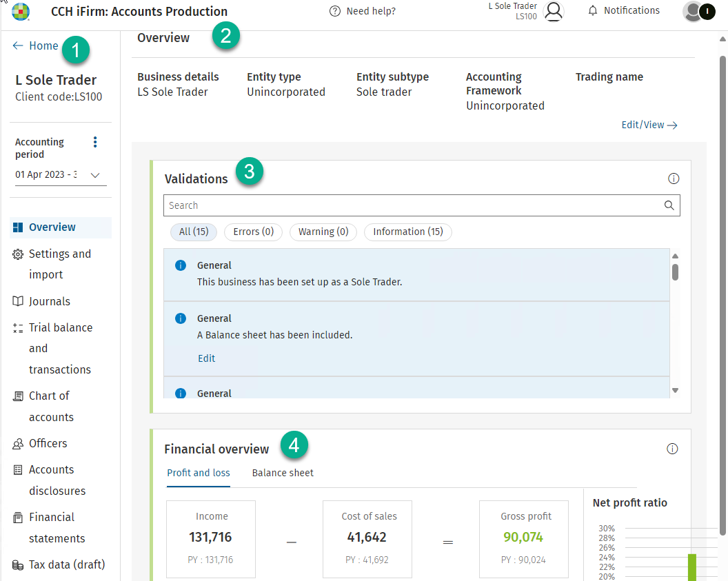Click the Cost of sales card 41,642
Screen dimensions: 728x581
pyautogui.click(x=367, y=539)
